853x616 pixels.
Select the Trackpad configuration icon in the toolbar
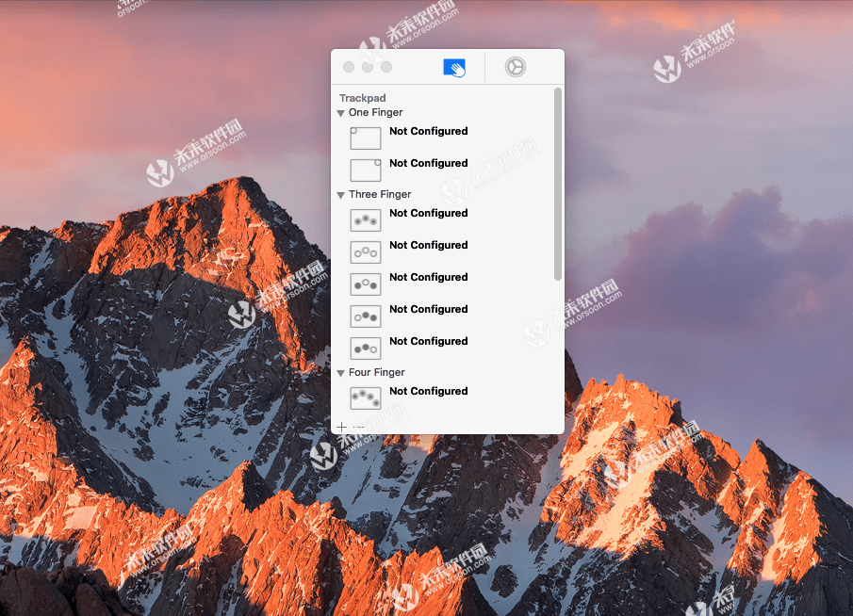[x=455, y=66]
